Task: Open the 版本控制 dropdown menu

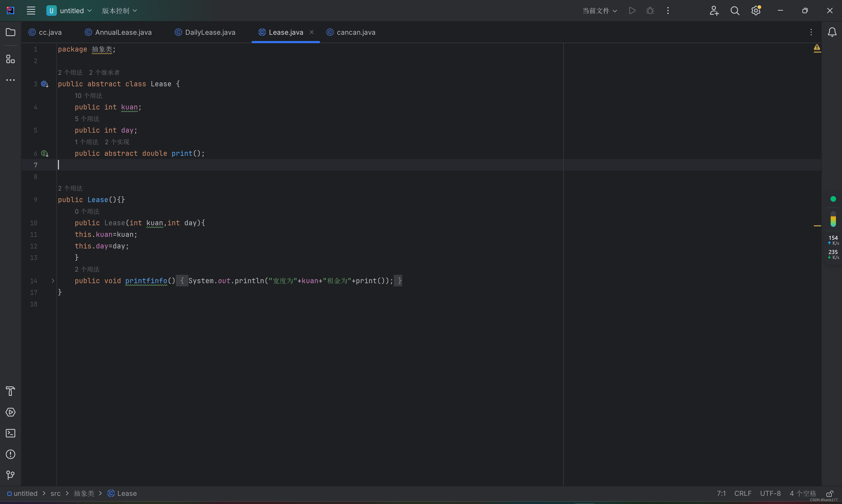Action: [x=119, y=11]
